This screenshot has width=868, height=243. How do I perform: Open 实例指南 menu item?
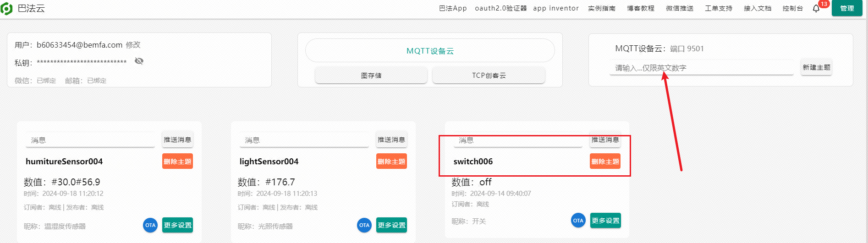click(x=602, y=8)
